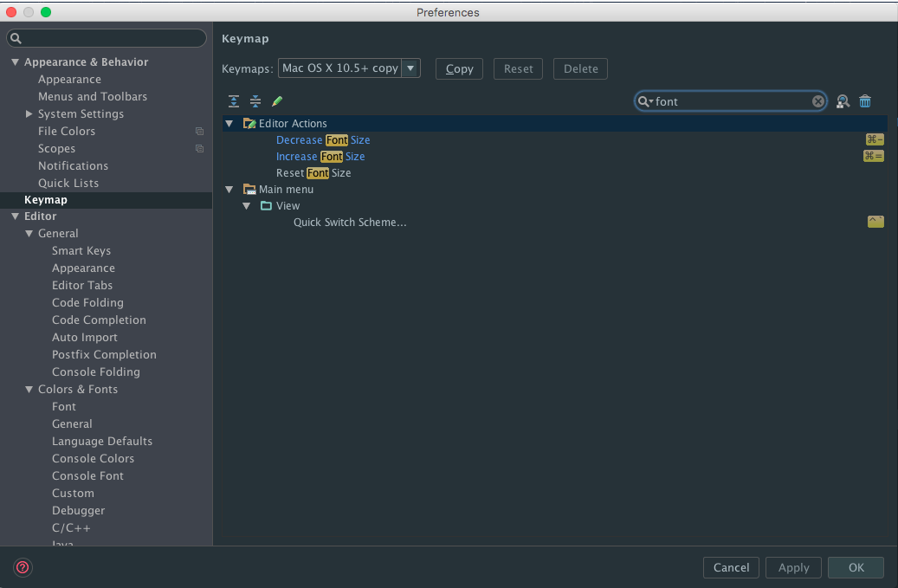Click the green pencil edit shortcut icon

pos(277,101)
